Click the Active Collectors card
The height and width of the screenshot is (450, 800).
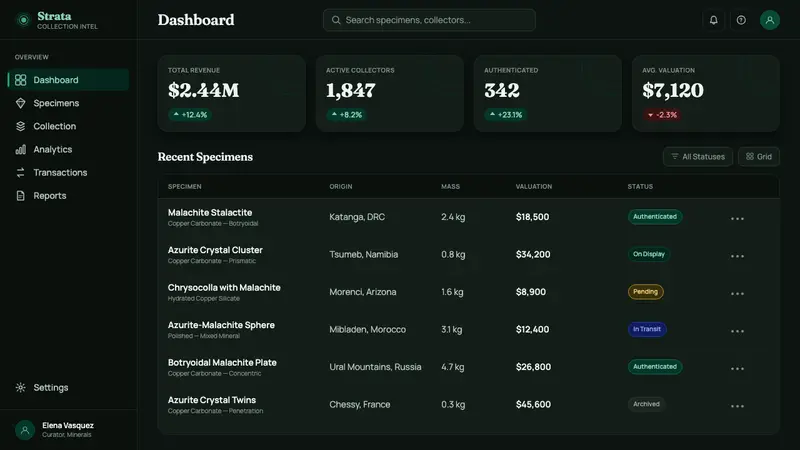390,93
